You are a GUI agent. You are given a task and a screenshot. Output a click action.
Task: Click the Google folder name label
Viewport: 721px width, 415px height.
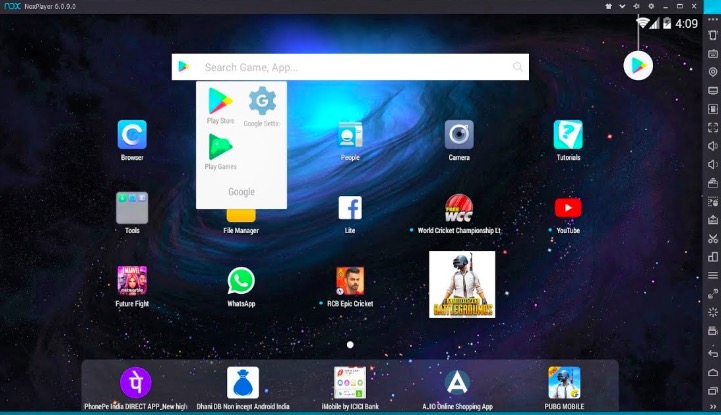[241, 192]
